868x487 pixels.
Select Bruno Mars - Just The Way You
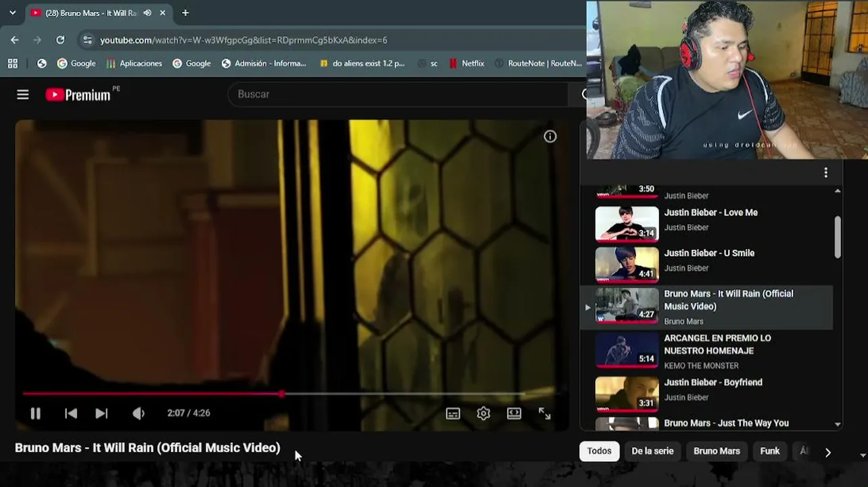pyautogui.click(x=726, y=423)
